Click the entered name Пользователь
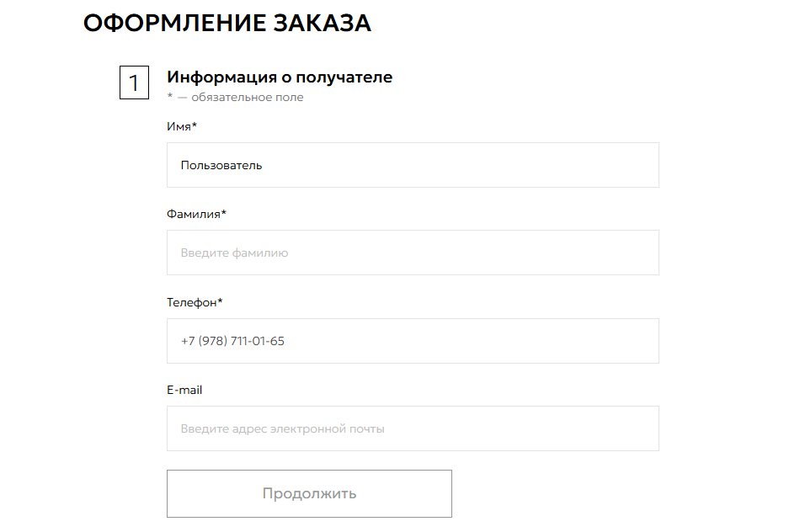 (221, 165)
